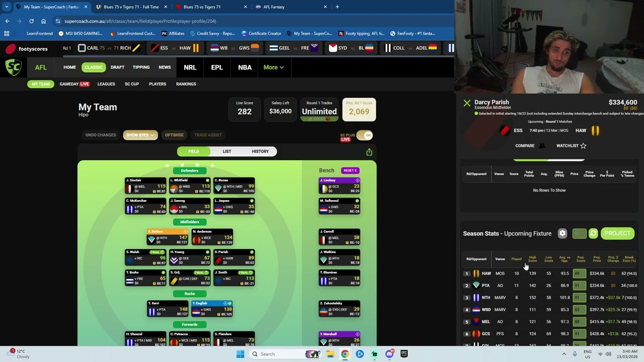
Task: Select the T. English ruck card
Action: (x=212, y=309)
